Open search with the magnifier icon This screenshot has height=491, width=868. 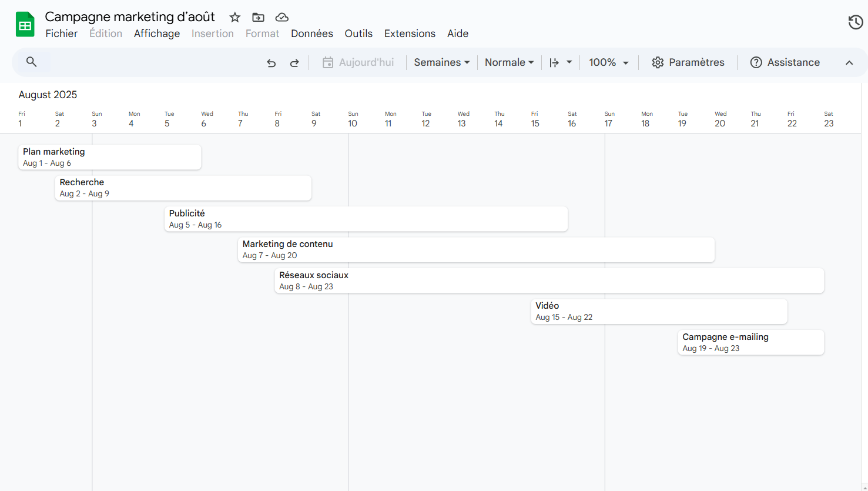[31, 62]
